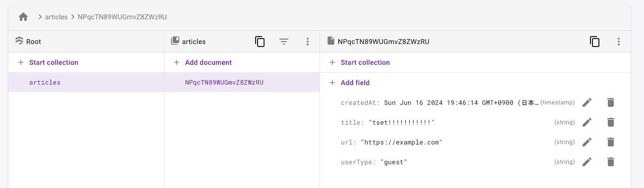Delete the title field

(x=611, y=122)
